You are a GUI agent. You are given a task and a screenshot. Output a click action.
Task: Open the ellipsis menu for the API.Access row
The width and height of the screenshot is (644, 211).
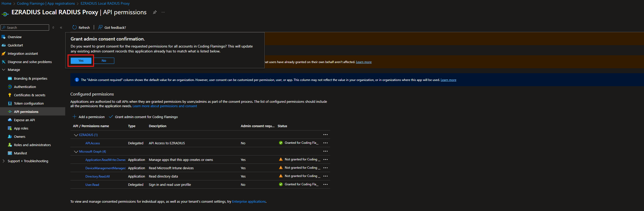325,143
